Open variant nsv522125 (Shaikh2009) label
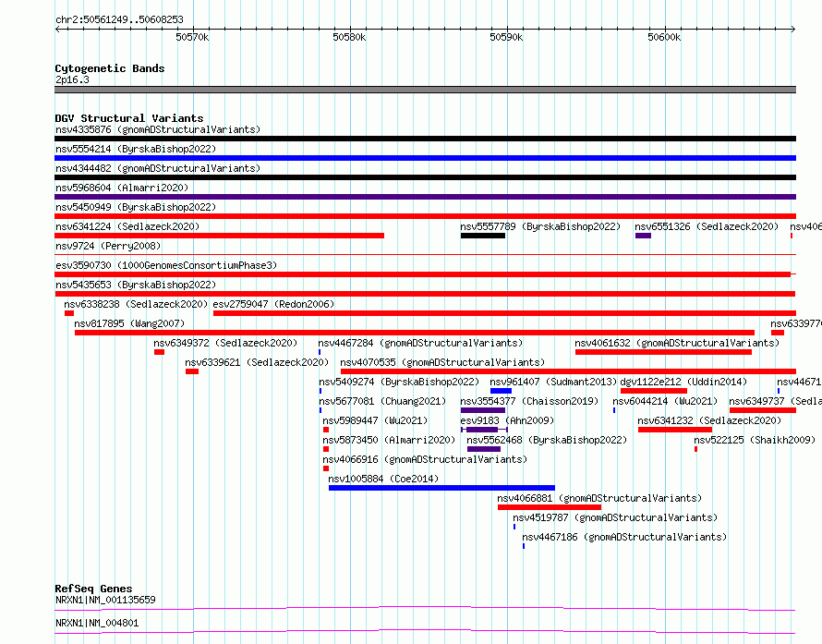 (755, 440)
